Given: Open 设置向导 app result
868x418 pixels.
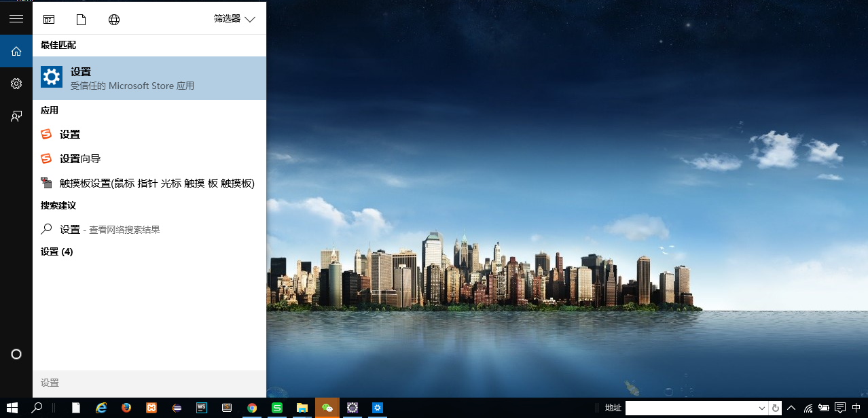Looking at the screenshot, I should tap(149, 159).
